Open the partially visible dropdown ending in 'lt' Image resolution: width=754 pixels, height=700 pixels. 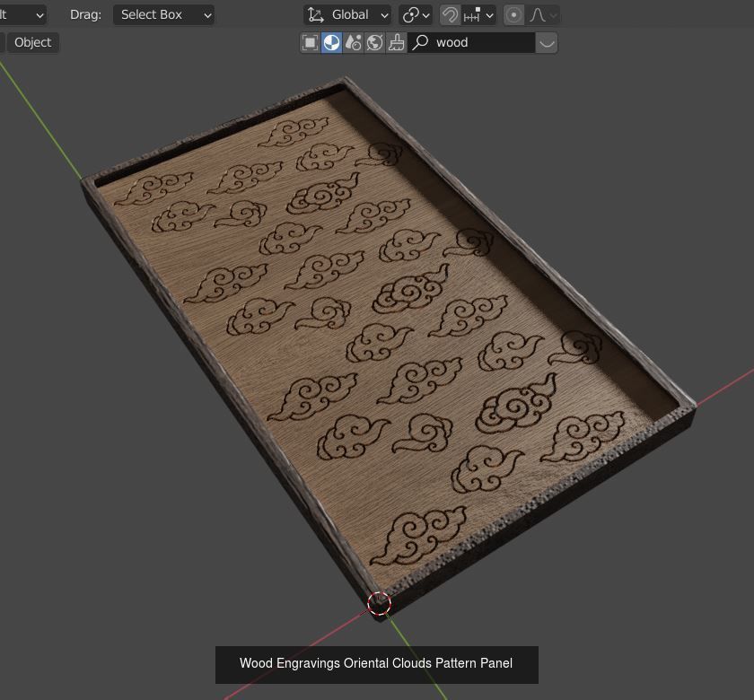(22, 15)
